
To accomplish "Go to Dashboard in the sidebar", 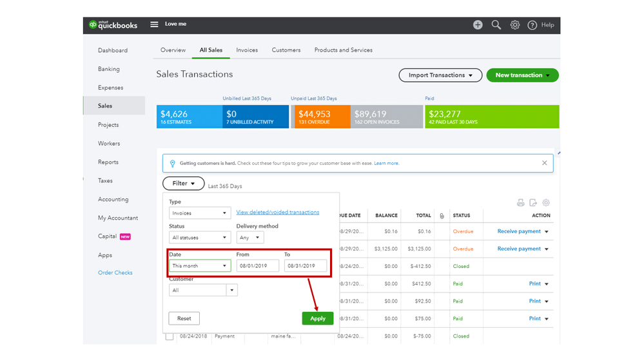I will click(x=113, y=50).
